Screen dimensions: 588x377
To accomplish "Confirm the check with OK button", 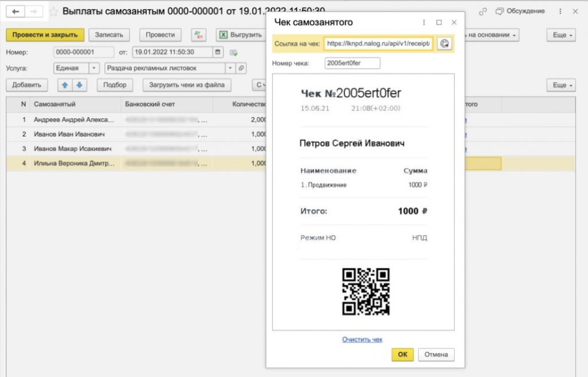I will point(403,355).
